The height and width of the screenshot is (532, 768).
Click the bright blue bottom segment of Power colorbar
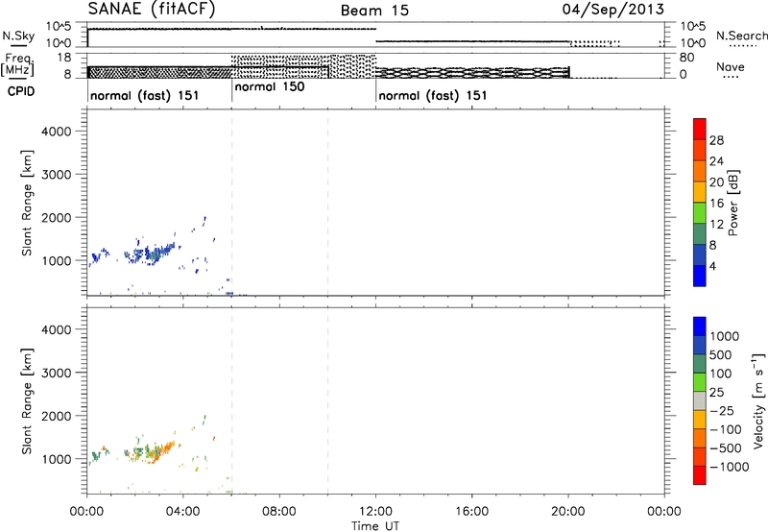click(x=700, y=276)
